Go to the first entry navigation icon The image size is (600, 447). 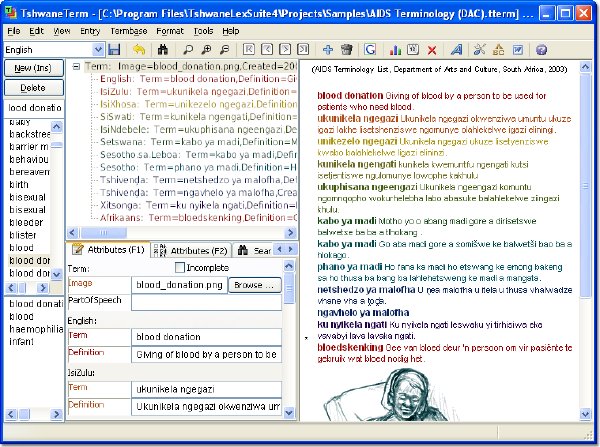click(249, 49)
